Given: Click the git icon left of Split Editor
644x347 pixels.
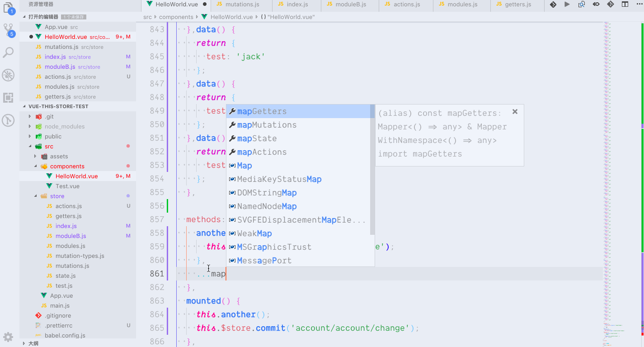Looking at the screenshot, I should [x=611, y=5].
